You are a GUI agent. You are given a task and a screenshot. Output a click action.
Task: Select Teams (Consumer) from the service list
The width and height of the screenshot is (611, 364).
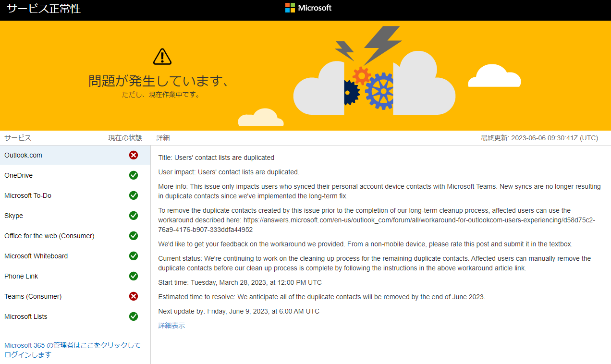(x=32, y=296)
